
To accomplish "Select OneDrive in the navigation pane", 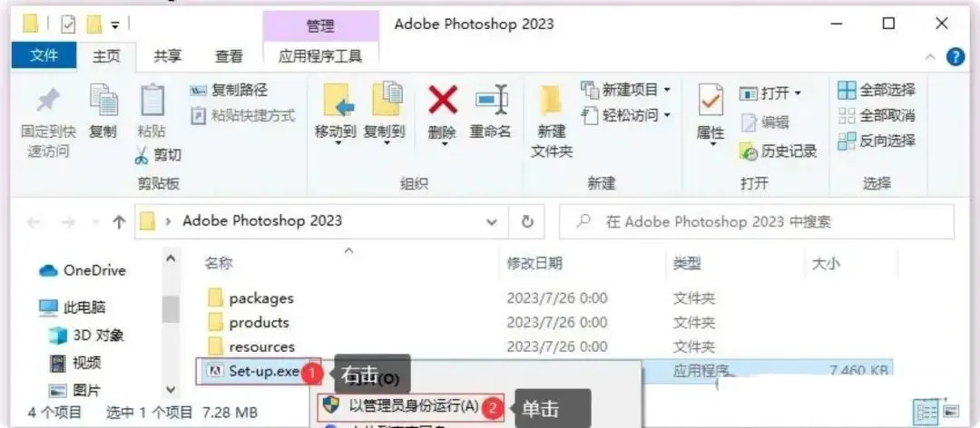I will pos(82,270).
